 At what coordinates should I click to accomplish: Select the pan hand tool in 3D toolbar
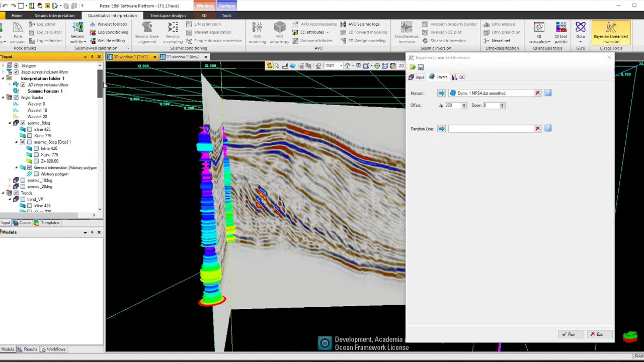[270, 66]
